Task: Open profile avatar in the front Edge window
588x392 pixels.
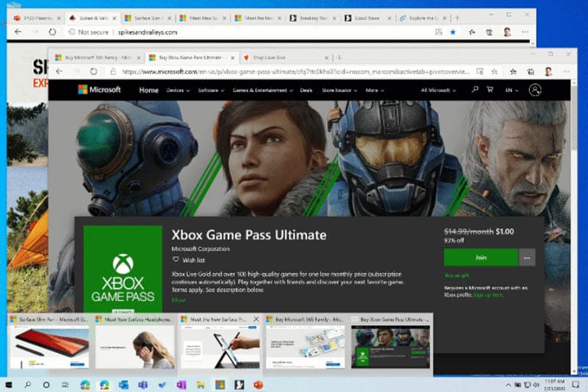Action: coord(548,71)
